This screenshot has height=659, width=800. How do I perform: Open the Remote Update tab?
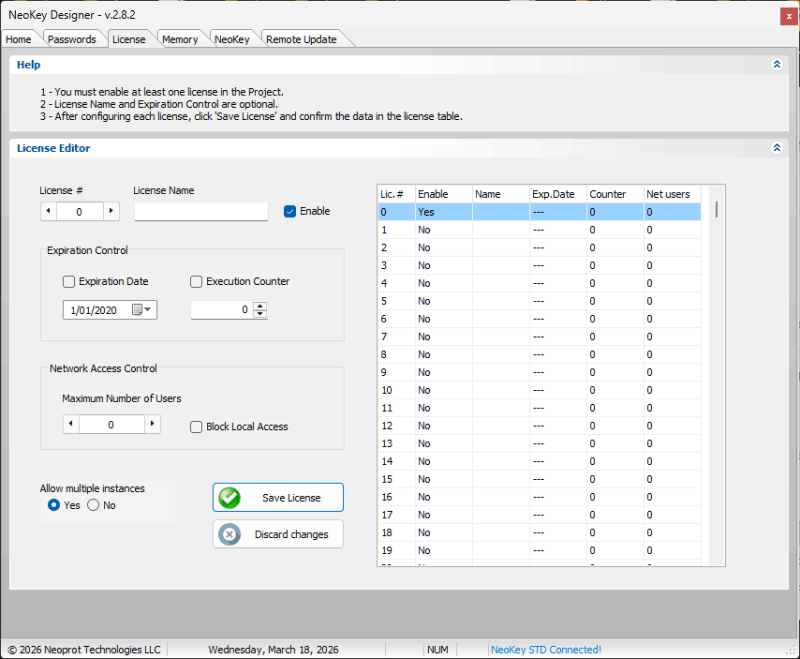[x=300, y=39]
